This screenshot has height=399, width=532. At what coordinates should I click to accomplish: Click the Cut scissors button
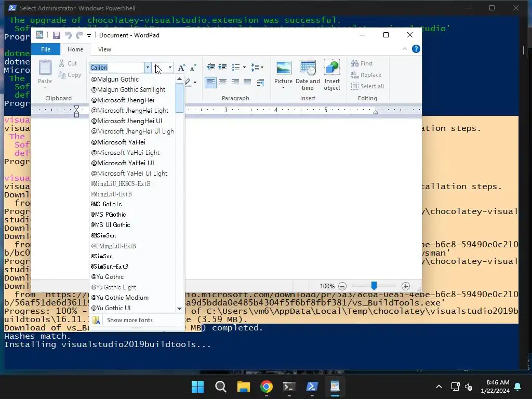pyautogui.click(x=68, y=63)
